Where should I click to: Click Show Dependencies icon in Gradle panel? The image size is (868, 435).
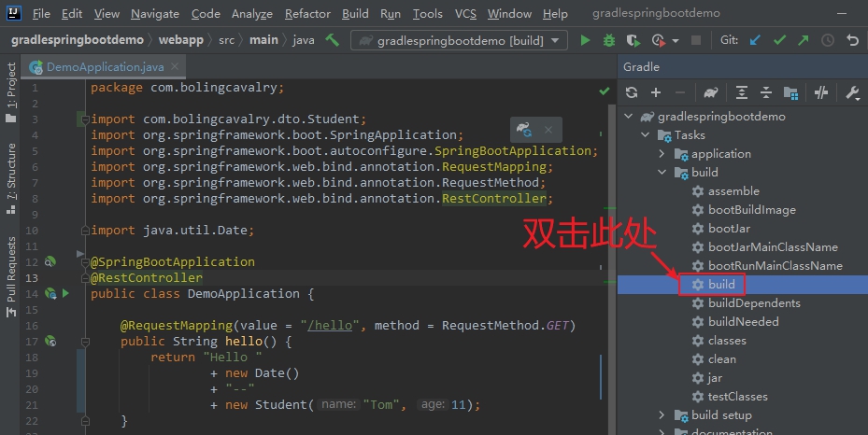click(791, 92)
